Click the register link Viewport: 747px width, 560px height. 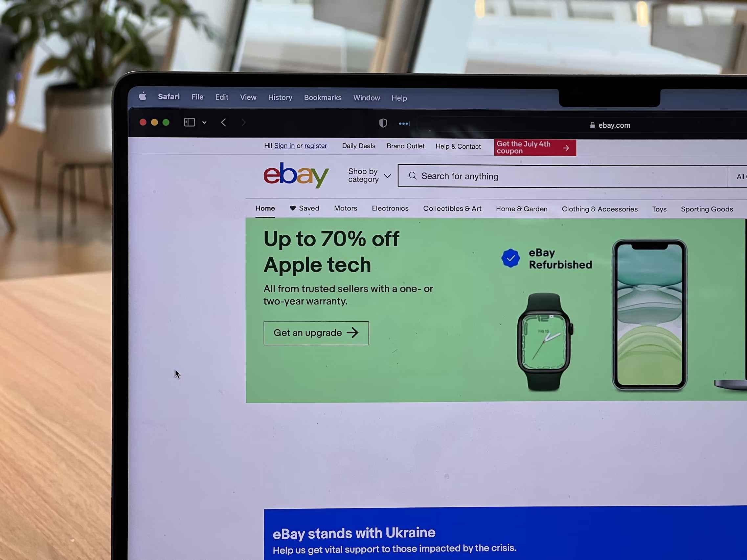point(316,146)
